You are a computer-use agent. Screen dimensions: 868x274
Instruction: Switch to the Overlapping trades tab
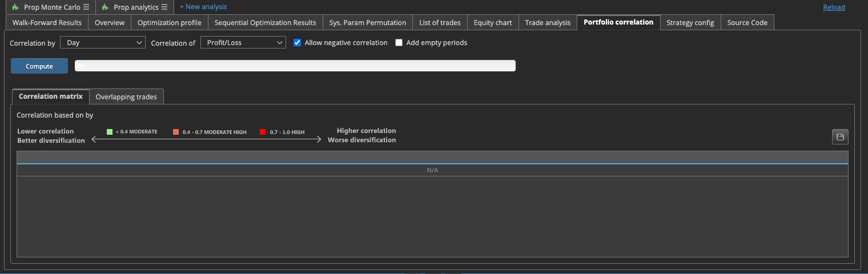(x=126, y=97)
